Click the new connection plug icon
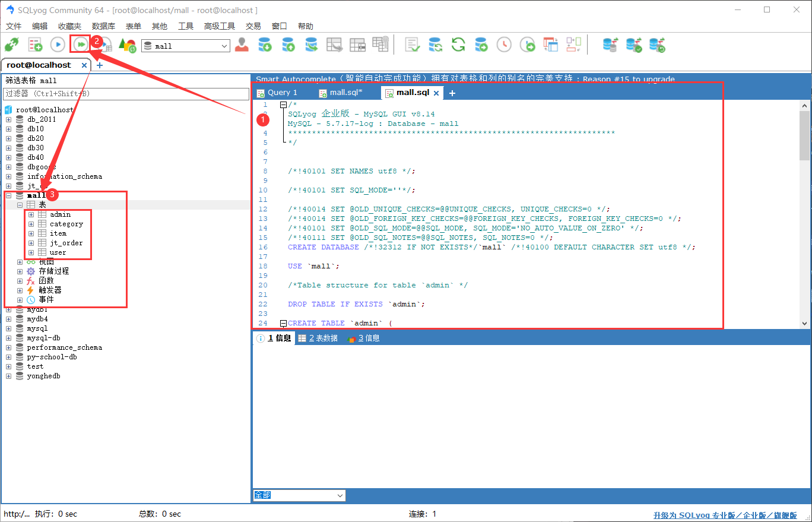Viewport: 812px width, 522px height. tap(11, 45)
